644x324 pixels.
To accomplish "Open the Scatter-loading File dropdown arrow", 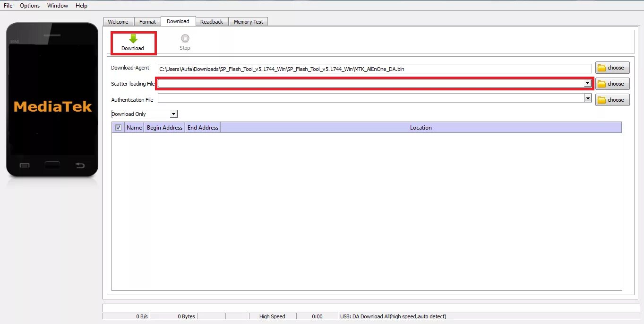I will click(x=587, y=83).
